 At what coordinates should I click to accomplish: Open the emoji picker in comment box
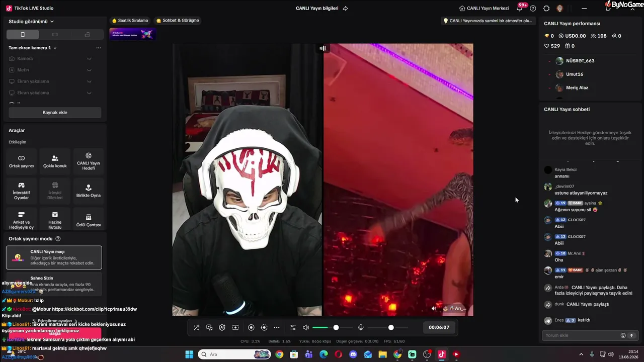(x=623, y=335)
